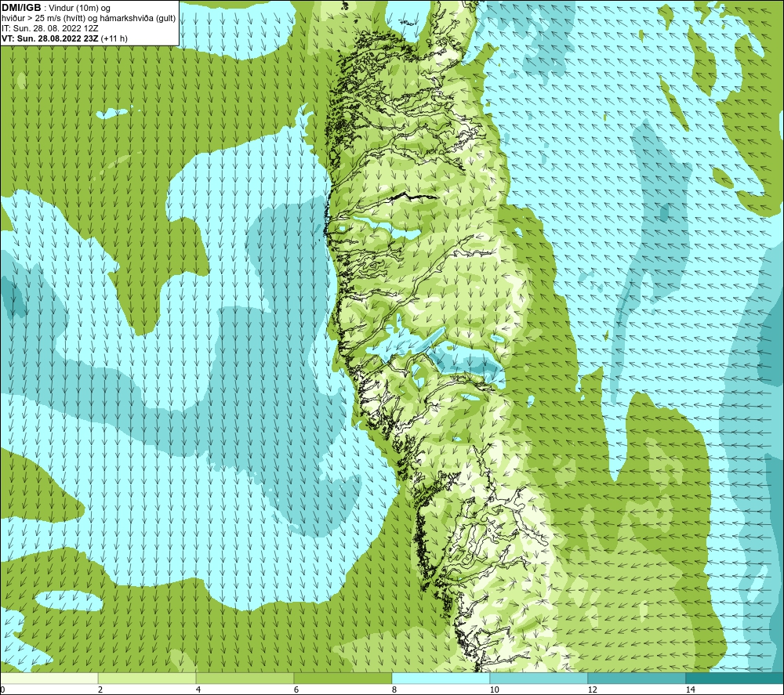The height and width of the screenshot is (695, 784).
Task: Click the light cyan 8–10 color scale segment
Action: pos(441,679)
